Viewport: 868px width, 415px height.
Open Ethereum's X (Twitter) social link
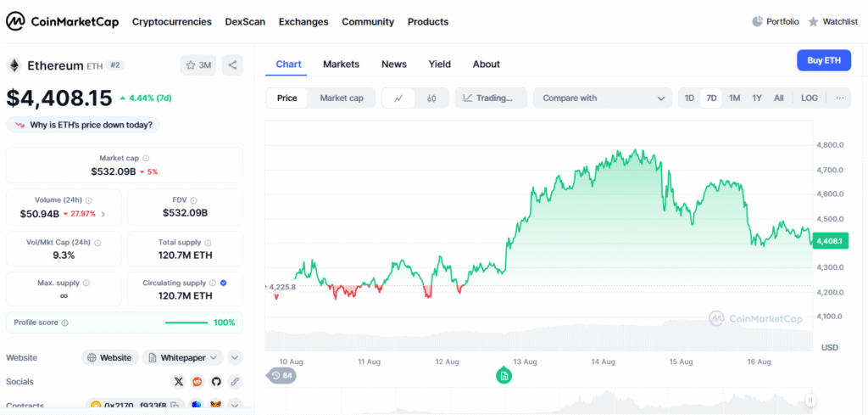pyautogui.click(x=178, y=382)
